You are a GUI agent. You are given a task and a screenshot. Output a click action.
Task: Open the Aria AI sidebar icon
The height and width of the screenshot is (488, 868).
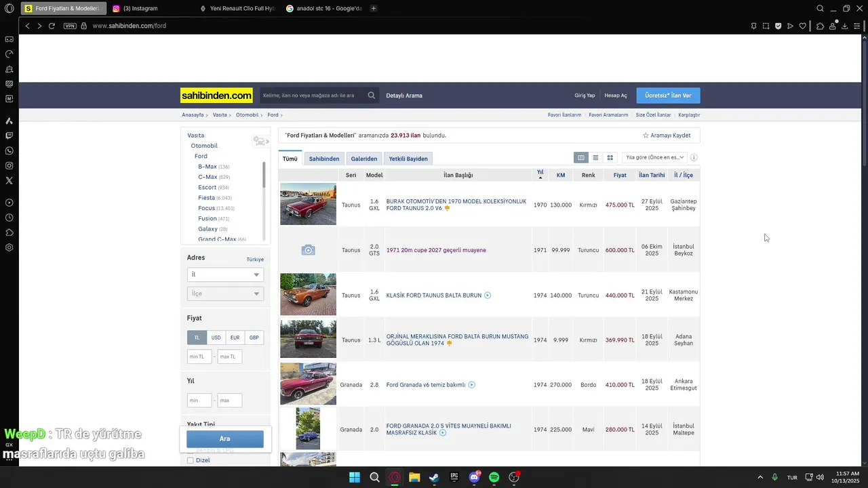tap(9, 121)
